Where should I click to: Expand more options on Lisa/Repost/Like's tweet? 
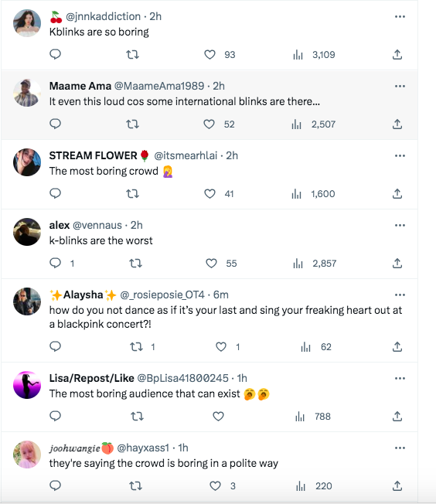click(x=400, y=378)
